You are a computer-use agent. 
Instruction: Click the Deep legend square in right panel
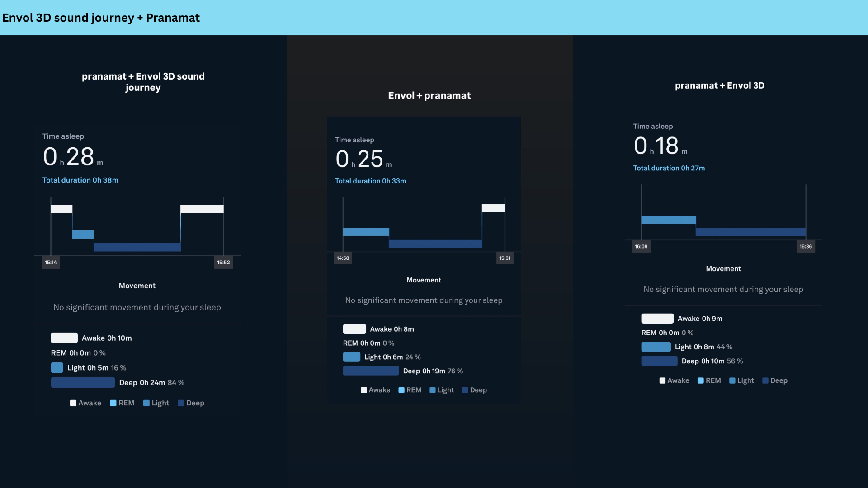pyautogui.click(x=765, y=380)
